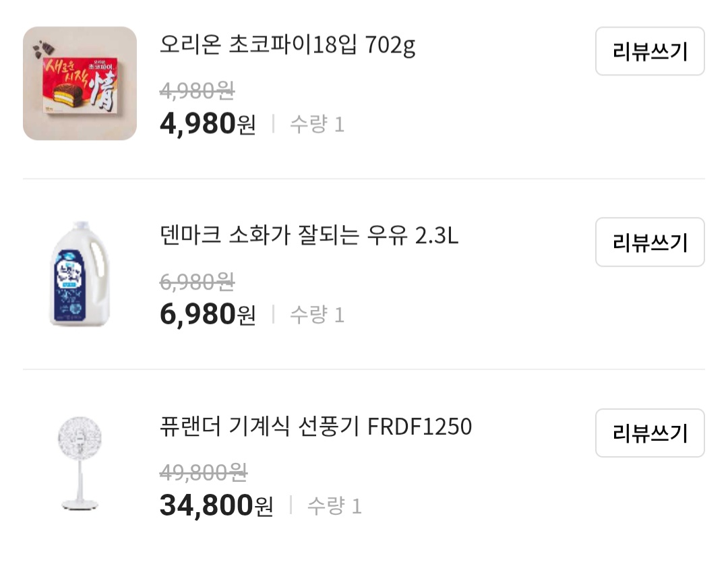
Task: Click the Choco Pie's 수량 1 label
Action: (x=317, y=125)
